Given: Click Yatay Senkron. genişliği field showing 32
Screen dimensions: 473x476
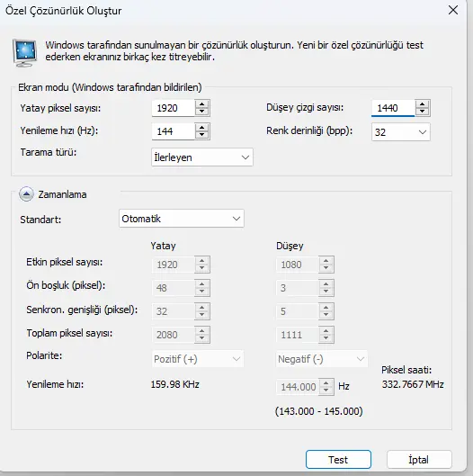Looking at the screenshot, I should coord(173,311).
